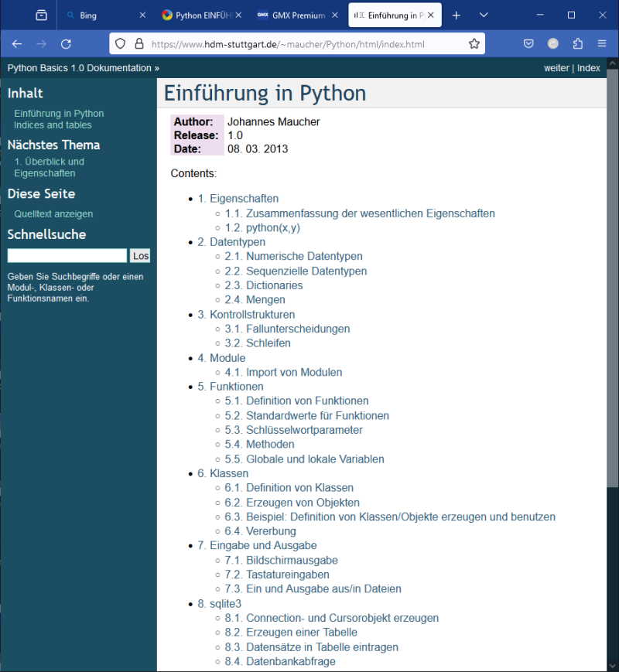
Task: Click the Los search button
Action: click(x=140, y=256)
